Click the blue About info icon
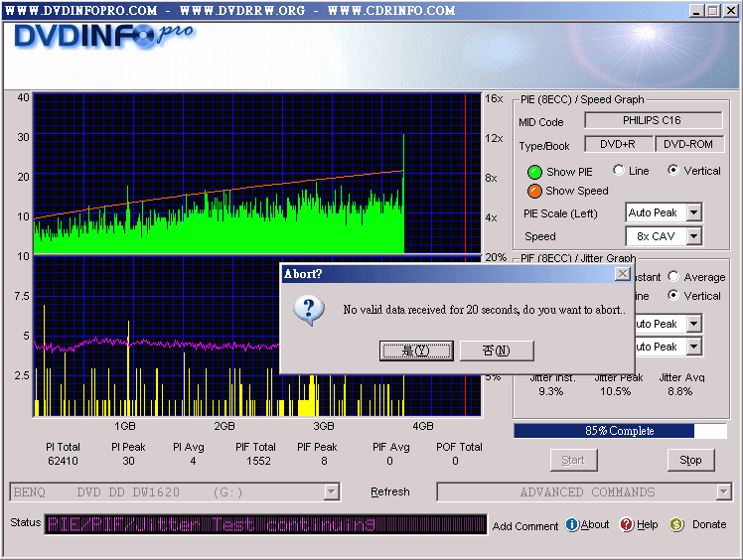This screenshot has width=743, height=560. (572, 524)
